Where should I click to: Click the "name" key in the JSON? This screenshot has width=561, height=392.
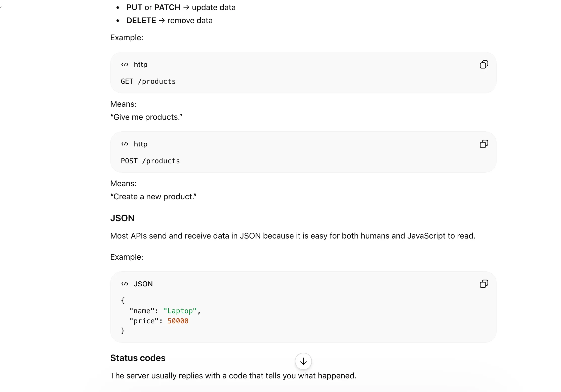(x=142, y=311)
